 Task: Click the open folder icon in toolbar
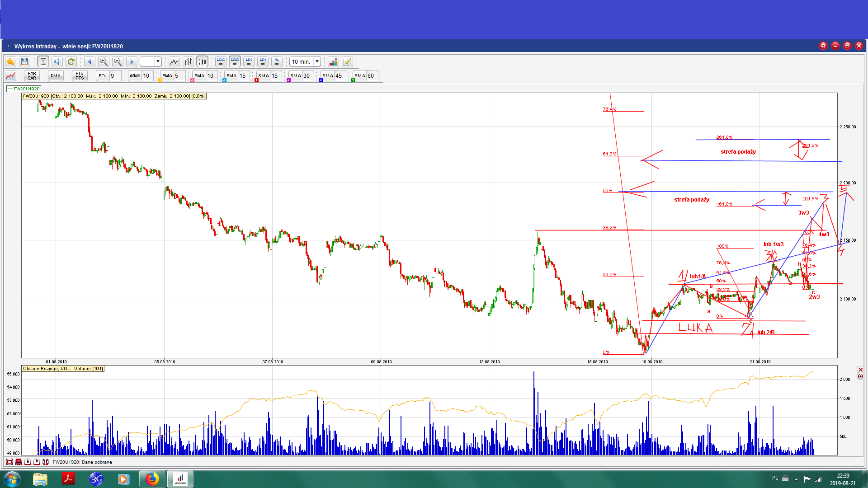click(x=10, y=61)
